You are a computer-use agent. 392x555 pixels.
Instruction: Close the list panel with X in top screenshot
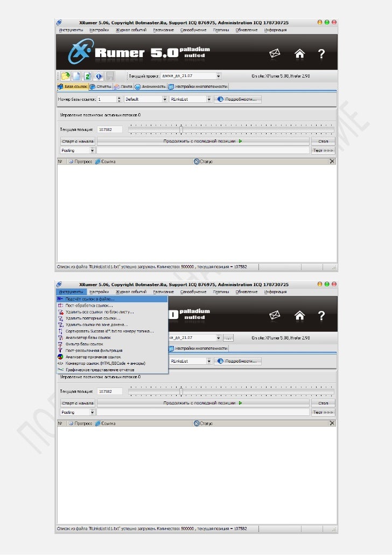[x=332, y=162]
